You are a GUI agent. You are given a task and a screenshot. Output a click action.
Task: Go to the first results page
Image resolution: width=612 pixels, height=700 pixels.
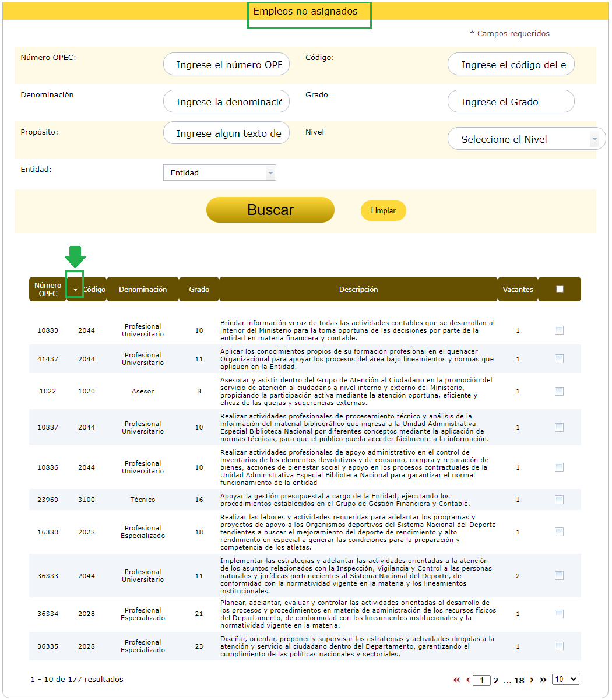[x=456, y=680]
